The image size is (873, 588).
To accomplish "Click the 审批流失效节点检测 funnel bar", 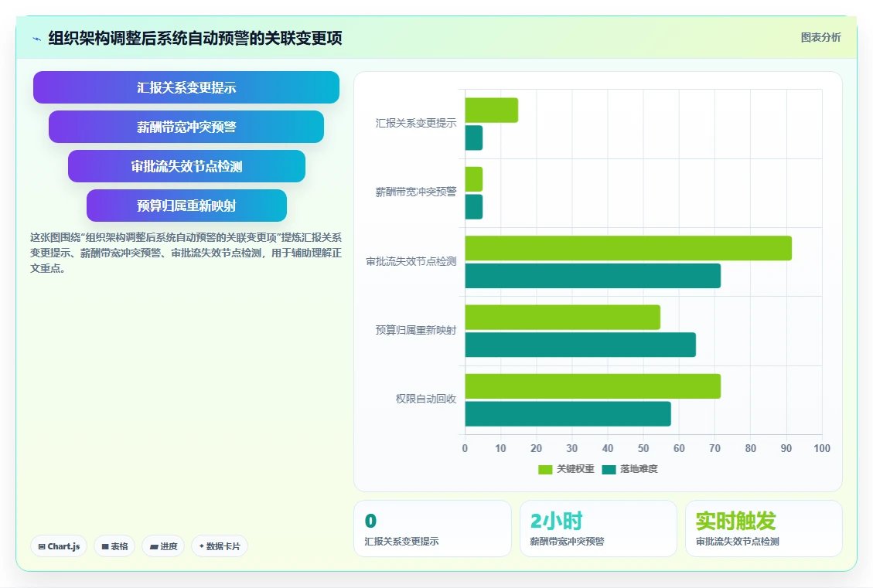I will click(x=186, y=166).
